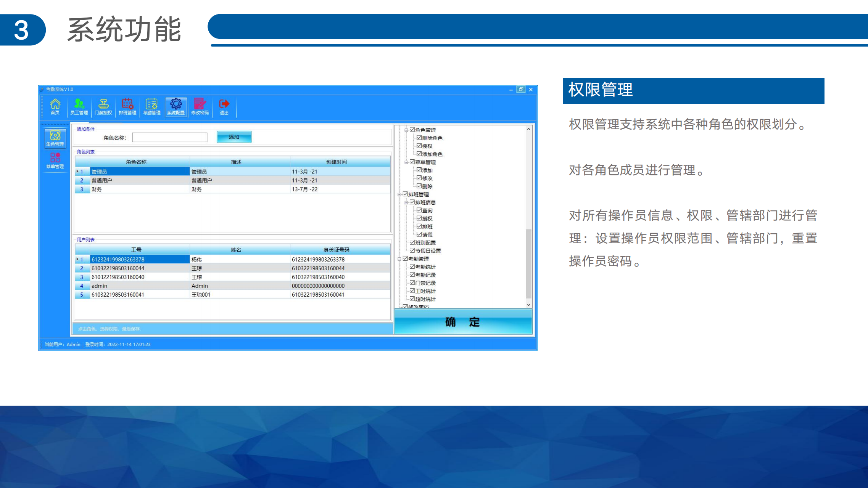Toggle the 授权 checkbox under 角色管理
The height and width of the screenshot is (488, 868).
419,146
